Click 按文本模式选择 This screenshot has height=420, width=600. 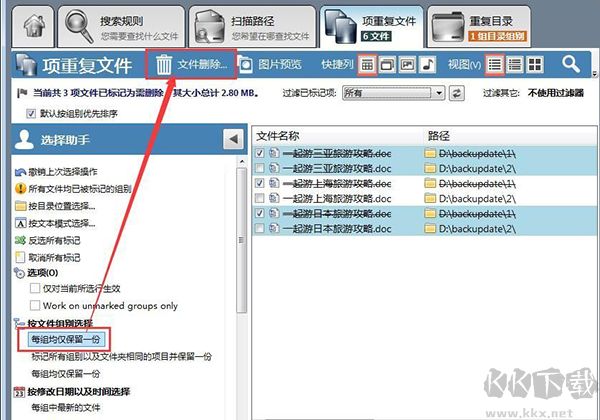(62, 223)
